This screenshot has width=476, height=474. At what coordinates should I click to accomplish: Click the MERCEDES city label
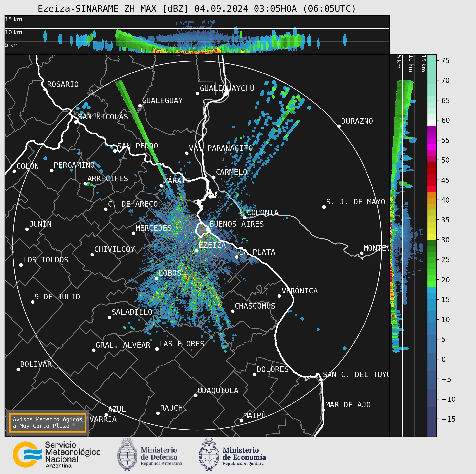pyautogui.click(x=153, y=228)
